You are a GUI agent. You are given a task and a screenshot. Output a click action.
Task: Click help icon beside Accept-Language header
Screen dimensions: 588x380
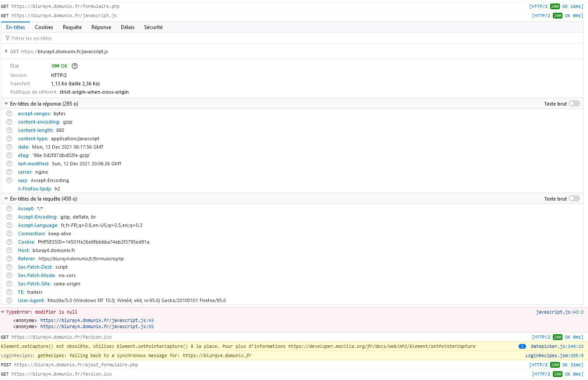click(x=9, y=225)
